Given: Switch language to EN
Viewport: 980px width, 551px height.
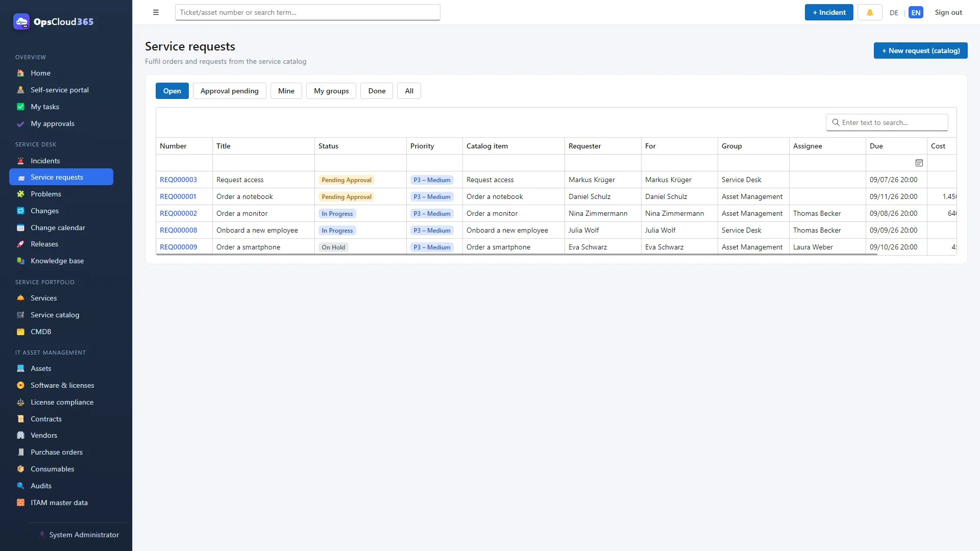Looking at the screenshot, I should tap(916, 13).
